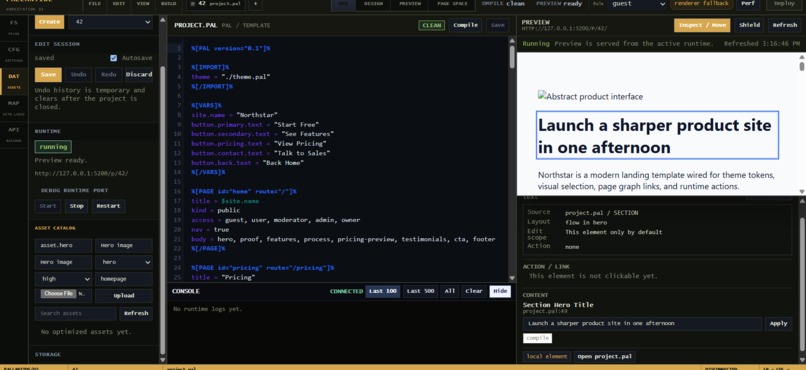Edit the Hero image label field on the right
The height and width of the screenshot is (370, 806).
(124, 245)
